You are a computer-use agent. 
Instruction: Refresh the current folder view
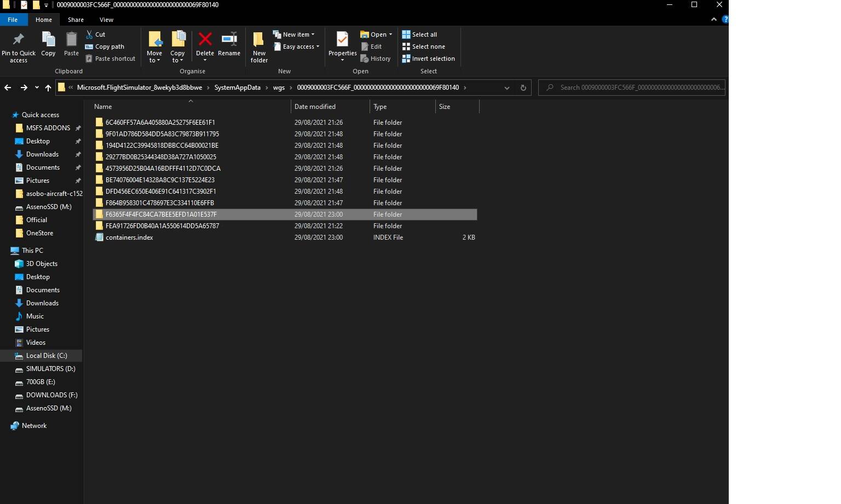point(523,88)
